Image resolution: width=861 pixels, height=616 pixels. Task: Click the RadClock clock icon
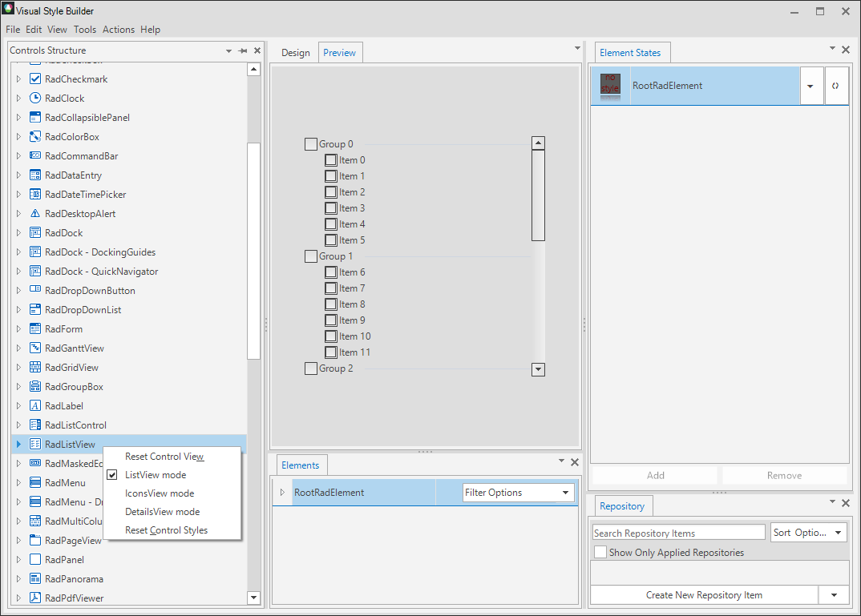point(35,99)
